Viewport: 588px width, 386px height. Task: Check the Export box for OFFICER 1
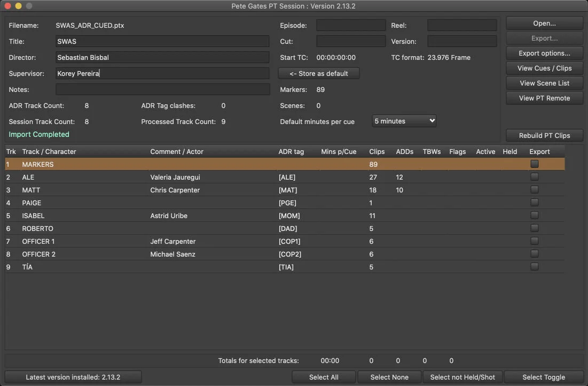click(535, 241)
